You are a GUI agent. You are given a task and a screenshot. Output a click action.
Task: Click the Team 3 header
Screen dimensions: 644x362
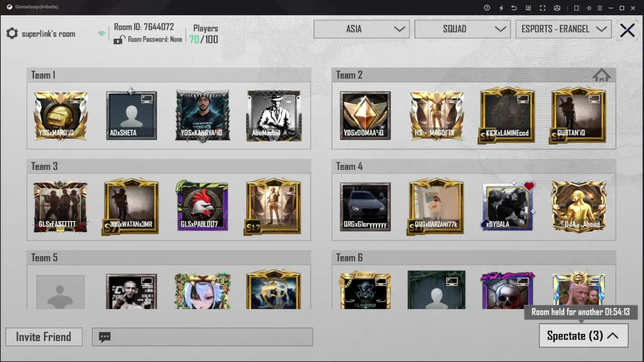(169, 166)
